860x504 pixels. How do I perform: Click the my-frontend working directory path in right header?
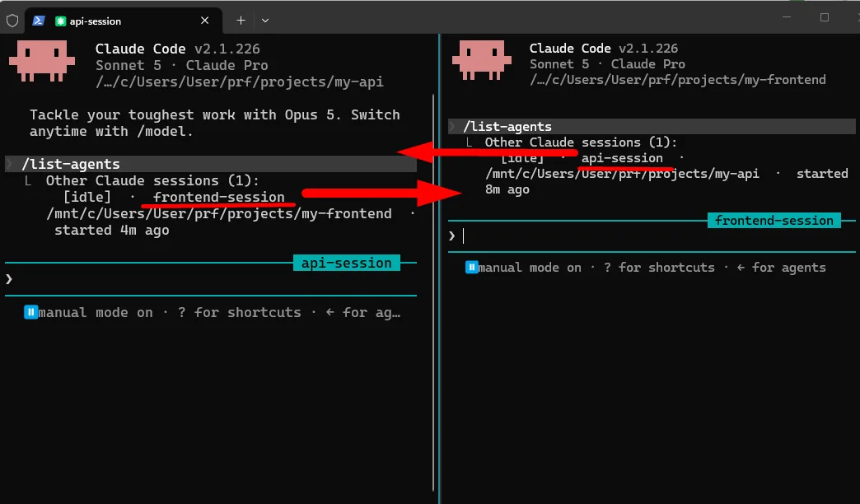point(677,80)
